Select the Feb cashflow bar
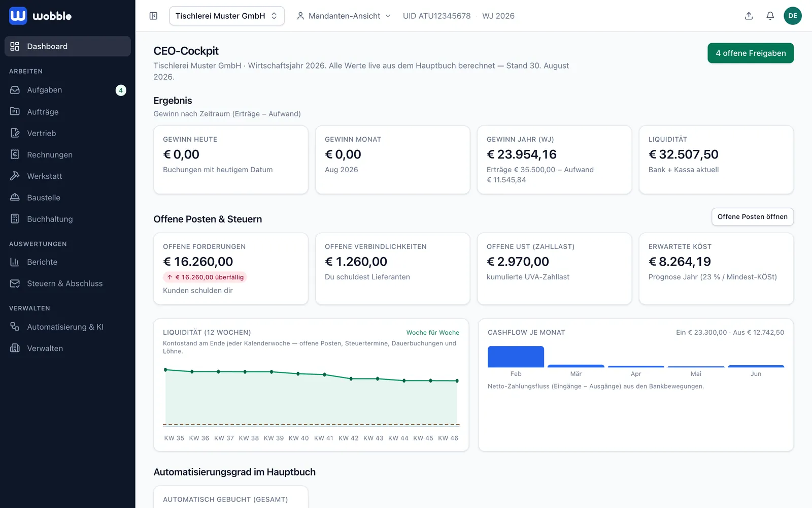The width and height of the screenshot is (812, 508). 516,357
